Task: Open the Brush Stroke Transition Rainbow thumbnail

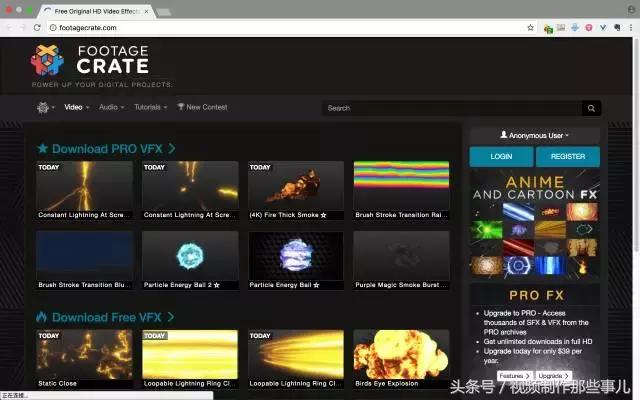Action: [401, 185]
